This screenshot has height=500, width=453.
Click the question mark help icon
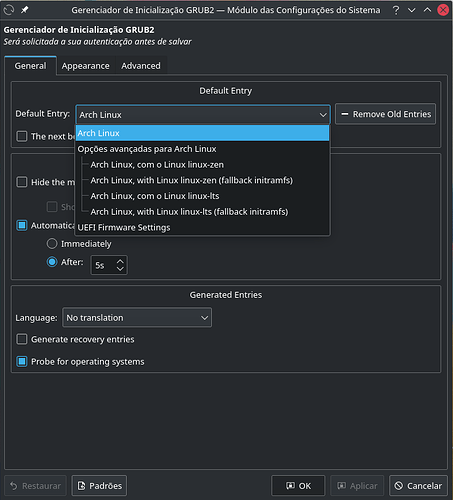pos(396,10)
